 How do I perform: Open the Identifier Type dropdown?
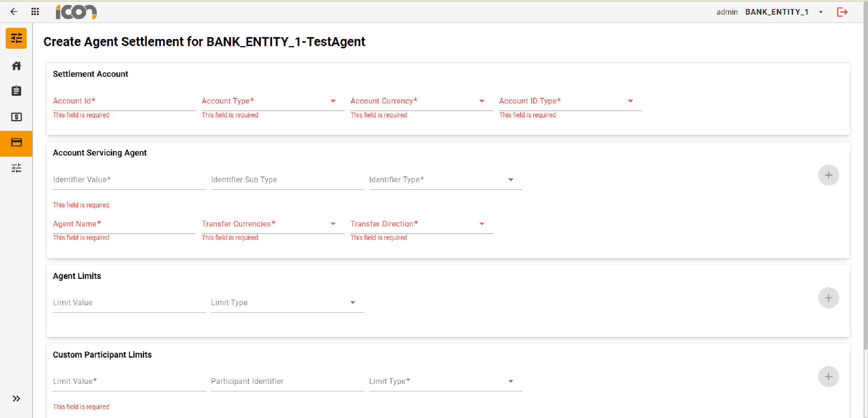pos(511,180)
